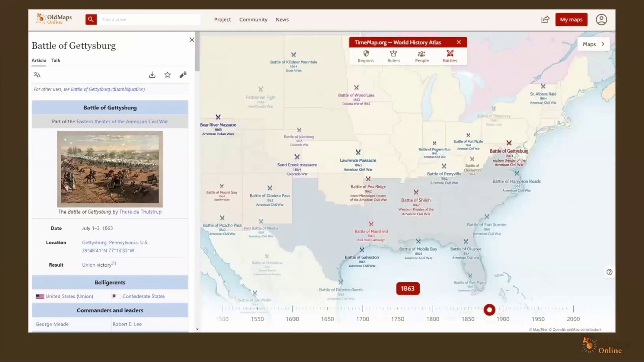This screenshot has width=644, height=362.
Task: Download the article via download icon
Action: (152, 75)
